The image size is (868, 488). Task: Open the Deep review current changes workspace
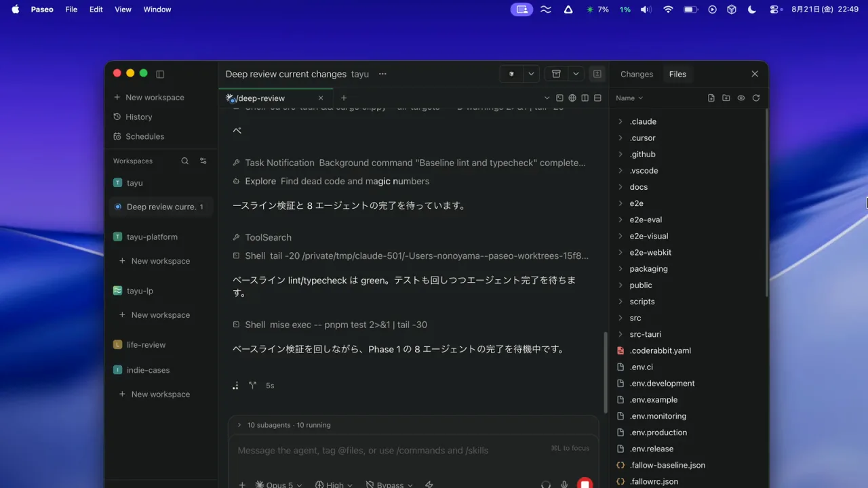[x=161, y=207]
